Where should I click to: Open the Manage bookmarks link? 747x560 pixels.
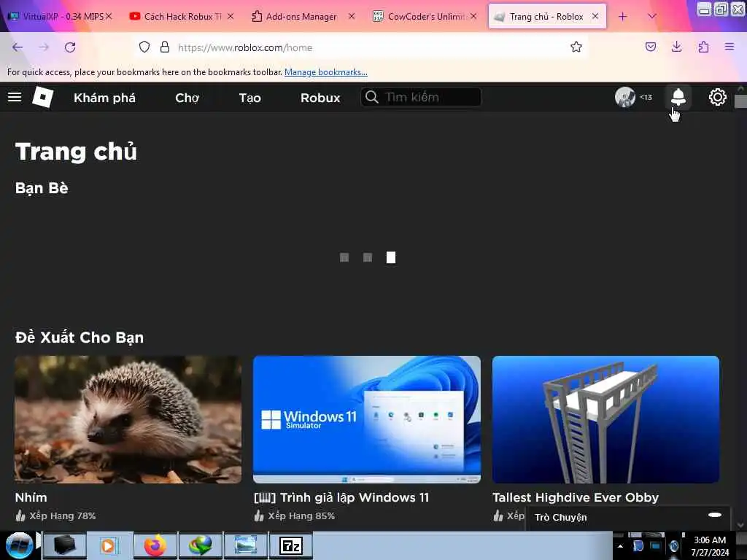(x=326, y=72)
